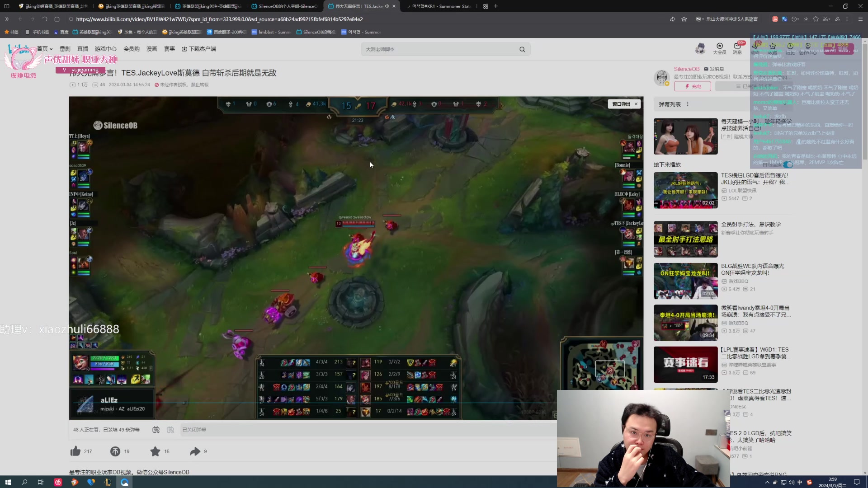Favorite the video with the star icon
Image resolution: width=868 pixels, height=488 pixels.
click(155, 451)
